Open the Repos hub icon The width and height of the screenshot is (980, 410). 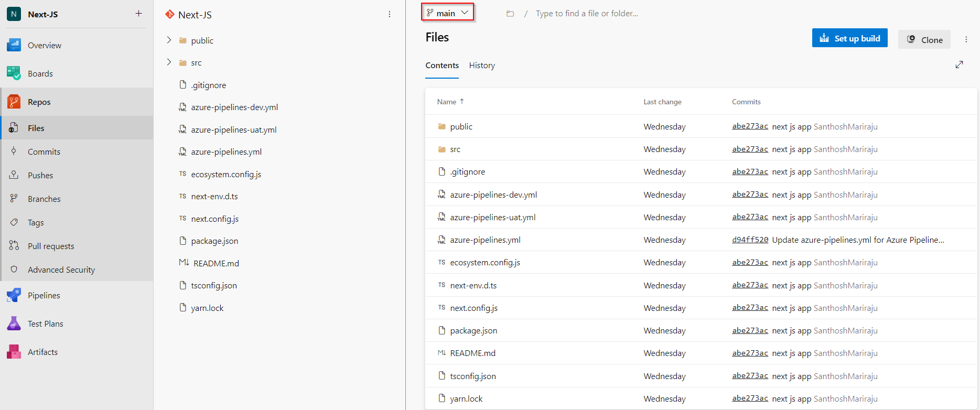click(x=14, y=102)
